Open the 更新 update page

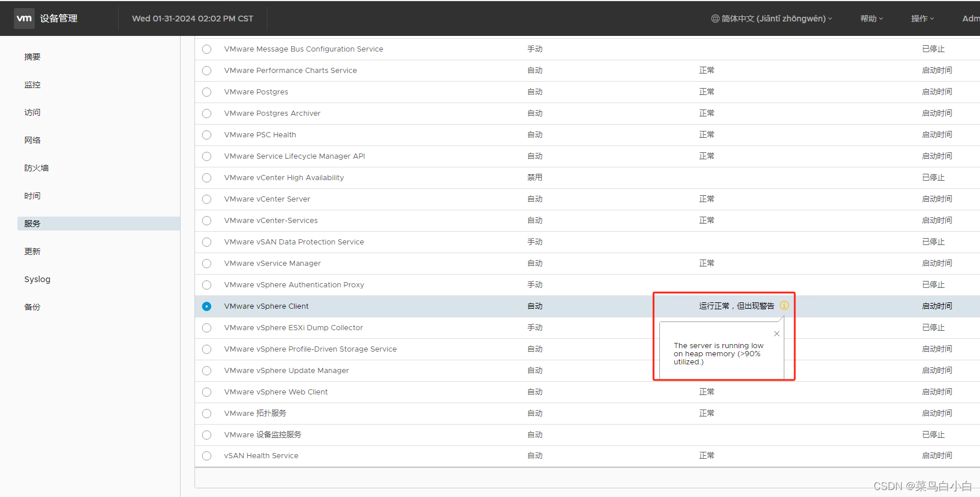pos(32,251)
